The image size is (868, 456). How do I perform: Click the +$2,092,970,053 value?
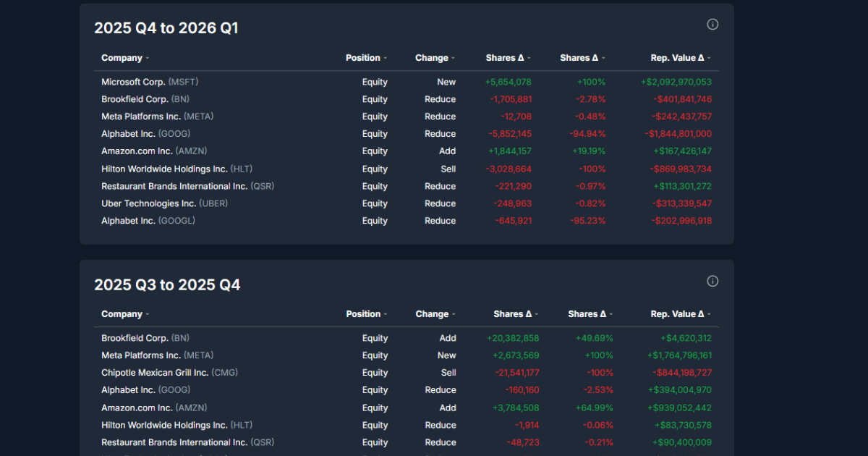coord(676,82)
